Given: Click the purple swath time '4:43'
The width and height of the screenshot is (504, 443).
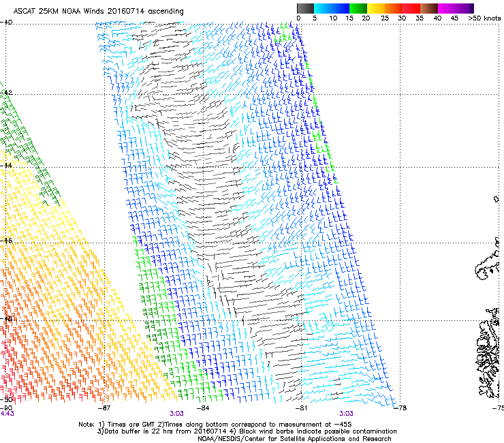Looking at the screenshot, I should coord(7,414).
